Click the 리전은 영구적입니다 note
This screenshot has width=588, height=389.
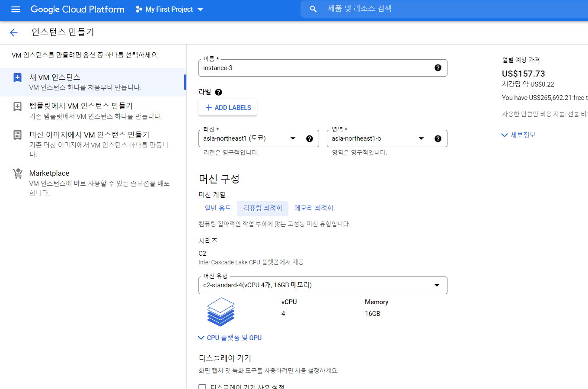point(231,153)
